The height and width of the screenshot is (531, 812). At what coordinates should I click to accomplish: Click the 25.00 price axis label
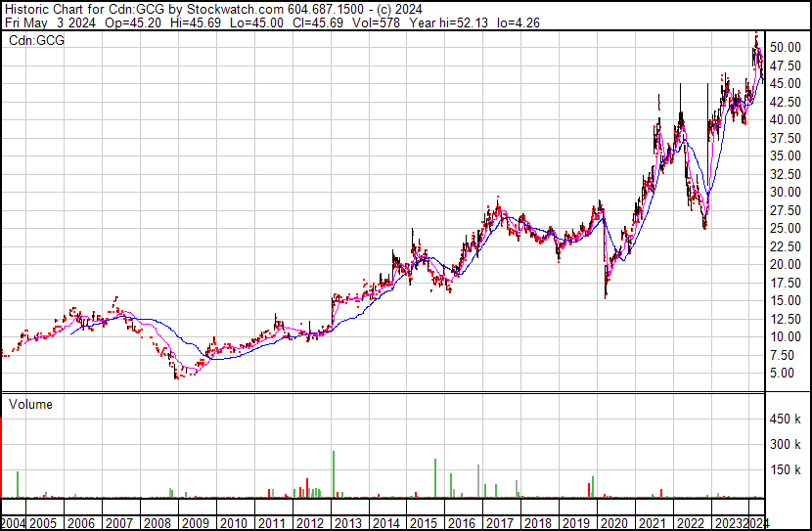click(785, 228)
